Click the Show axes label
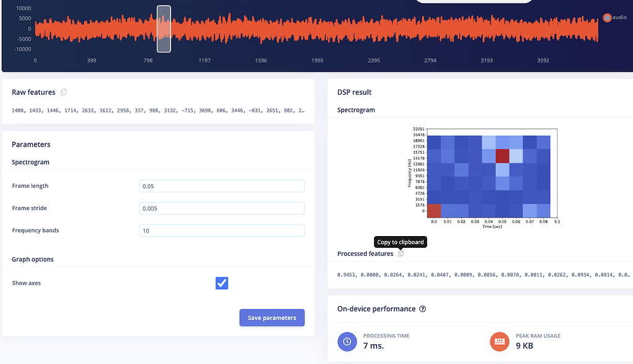This screenshot has width=633, height=364. [x=26, y=283]
